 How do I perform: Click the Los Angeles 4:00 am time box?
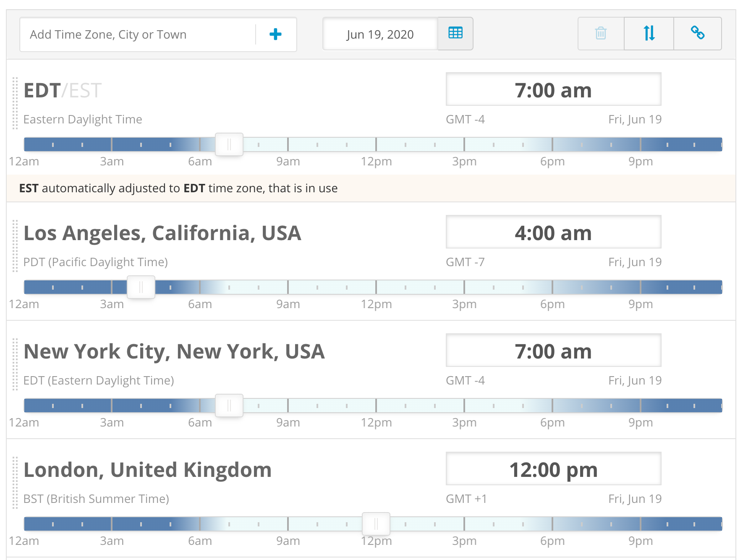[x=553, y=233]
